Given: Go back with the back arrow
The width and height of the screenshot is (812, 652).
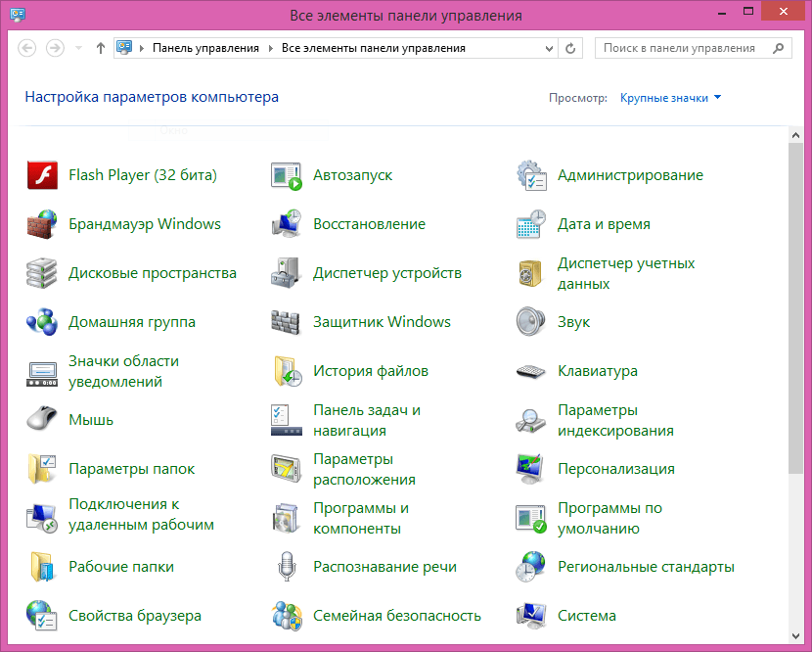Looking at the screenshot, I should point(27,48).
